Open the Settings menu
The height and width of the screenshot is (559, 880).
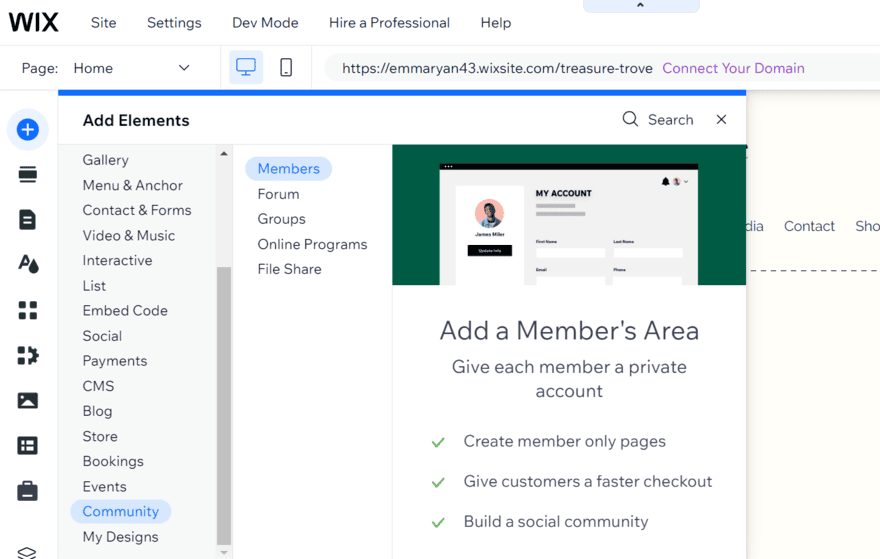174,22
